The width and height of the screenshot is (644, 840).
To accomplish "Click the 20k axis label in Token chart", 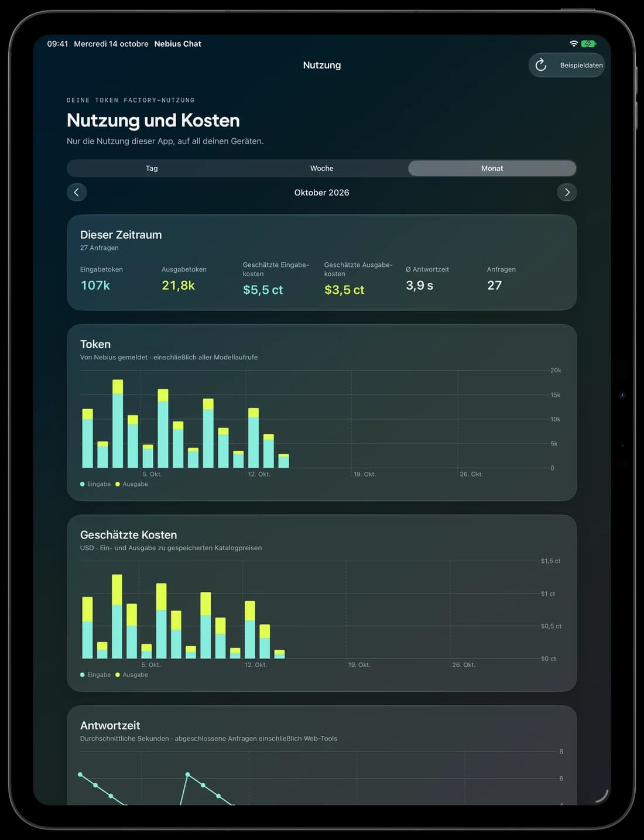I will 556,371.
